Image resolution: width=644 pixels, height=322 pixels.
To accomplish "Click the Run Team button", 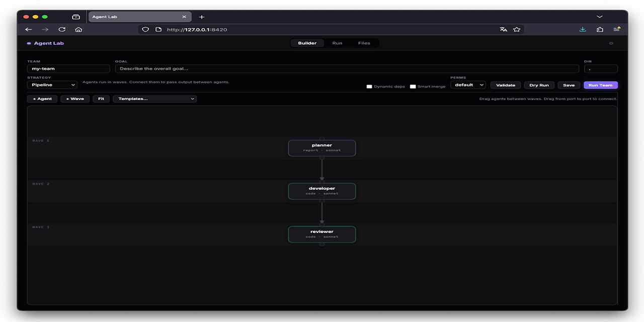I will tap(601, 85).
